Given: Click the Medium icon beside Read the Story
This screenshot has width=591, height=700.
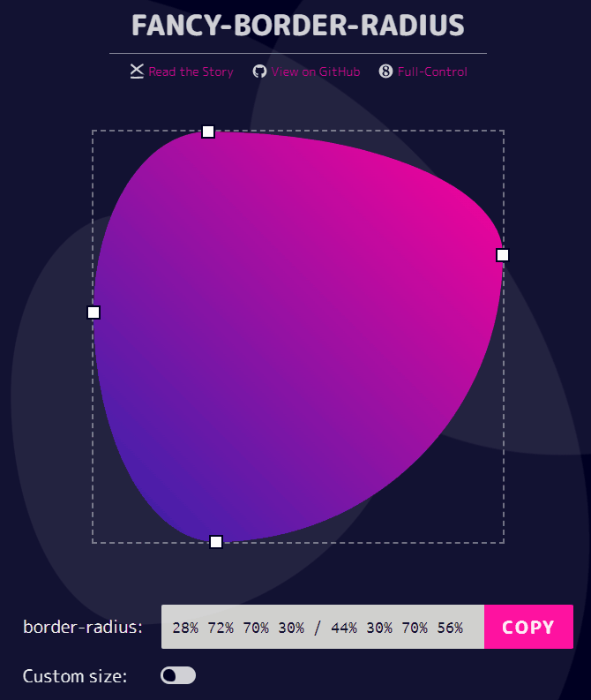Looking at the screenshot, I should [137, 71].
